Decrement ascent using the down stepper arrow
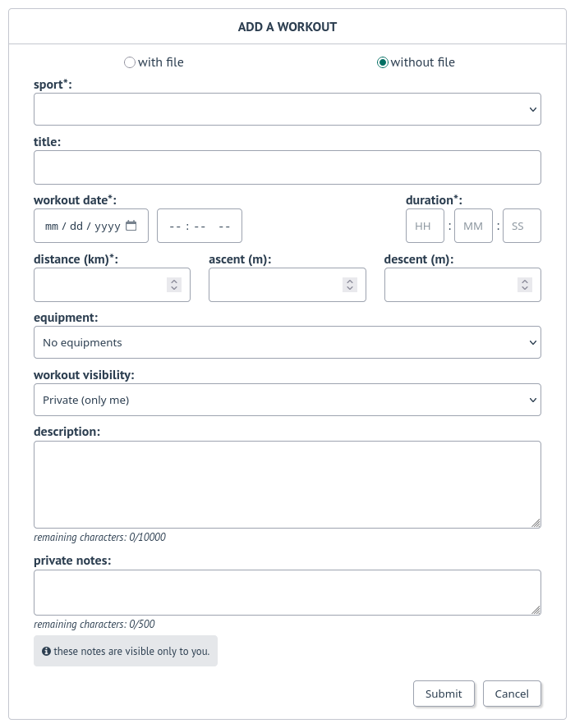The width and height of the screenshot is (575, 728). [349, 288]
